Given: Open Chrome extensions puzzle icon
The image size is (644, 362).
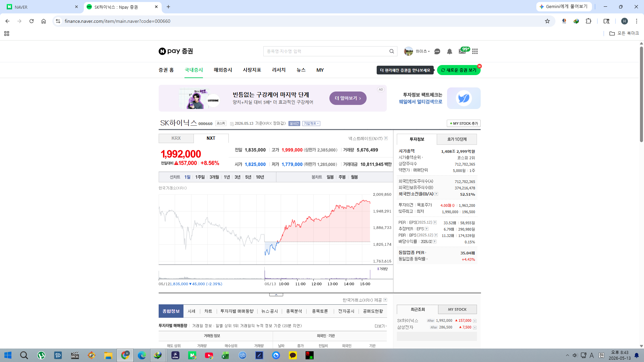Looking at the screenshot, I should [588, 21].
